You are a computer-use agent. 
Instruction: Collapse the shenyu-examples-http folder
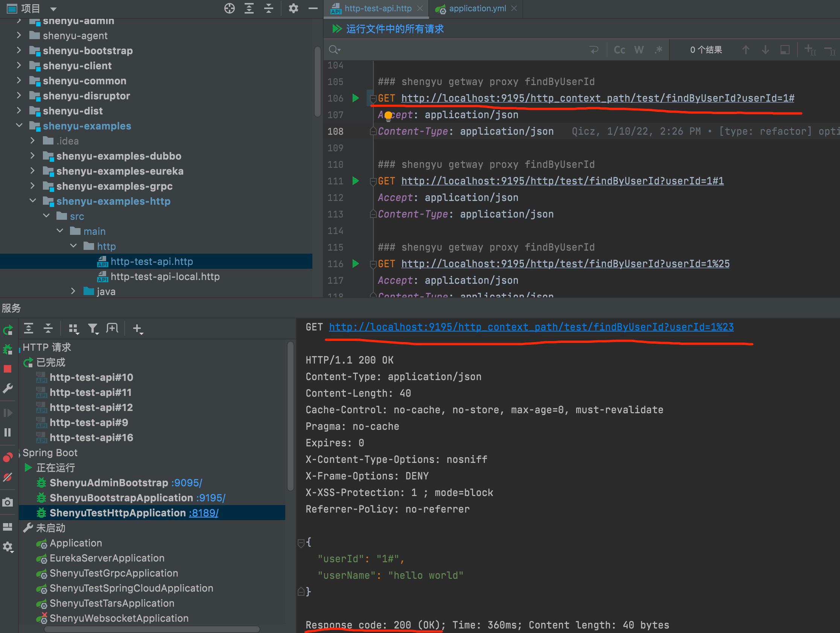point(33,201)
